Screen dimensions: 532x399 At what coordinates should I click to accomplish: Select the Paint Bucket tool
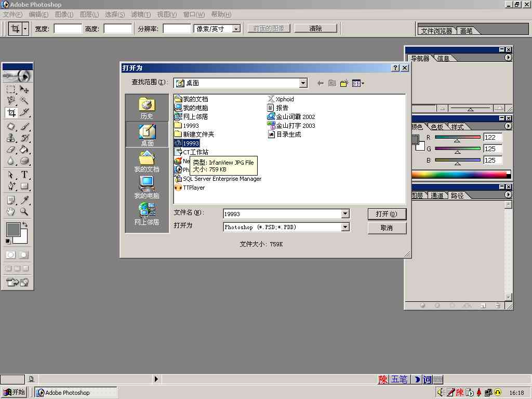pyautogui.click(x=24, y=149)
